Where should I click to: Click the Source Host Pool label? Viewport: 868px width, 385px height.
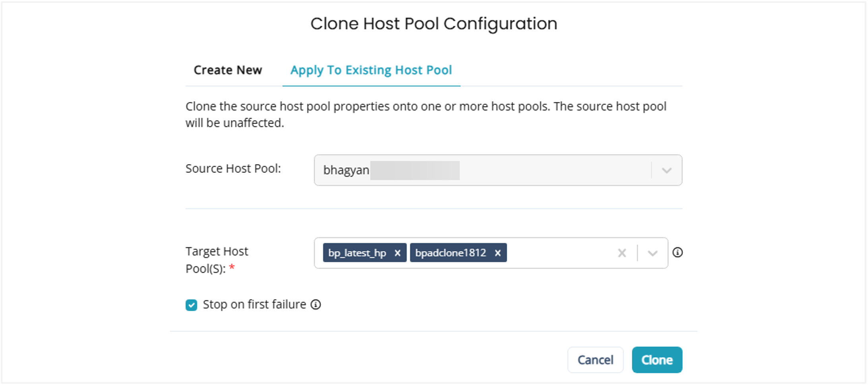click(x=233, y=169)
